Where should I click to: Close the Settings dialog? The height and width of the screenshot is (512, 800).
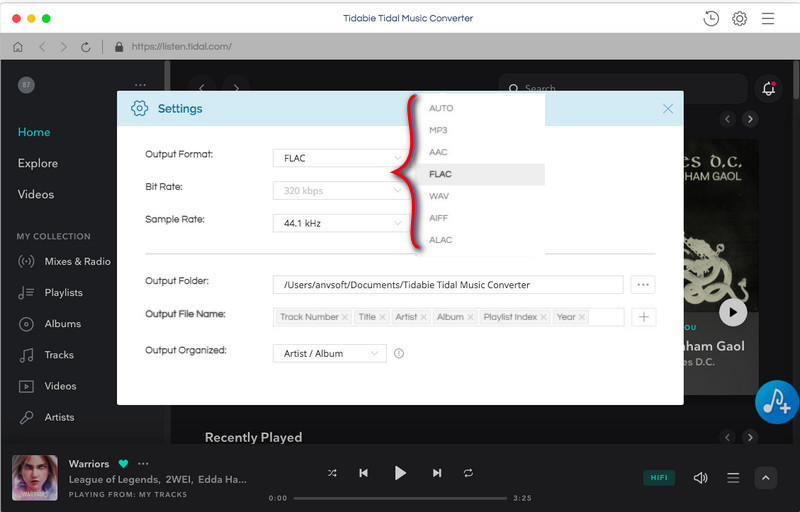pyautogui.click(x=667, y=109)
